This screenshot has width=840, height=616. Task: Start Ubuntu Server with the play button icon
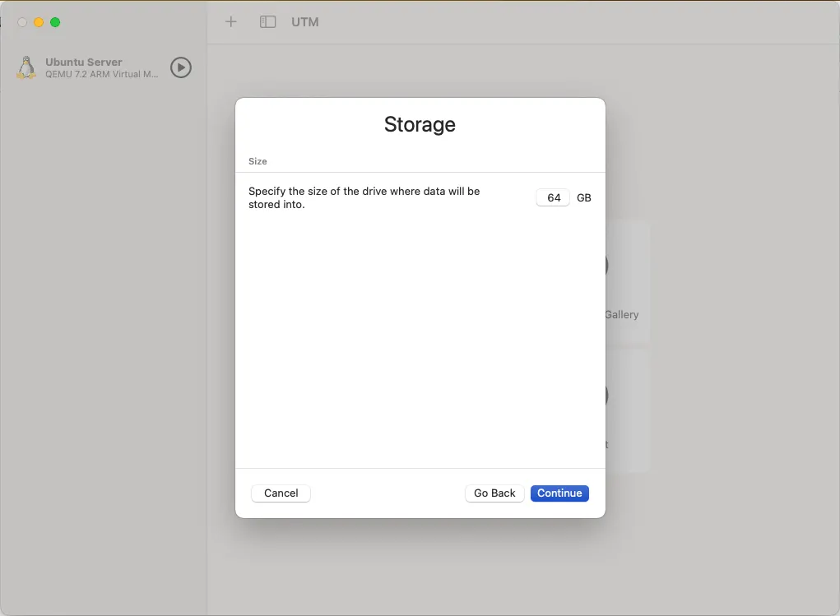tap(181, 67)
